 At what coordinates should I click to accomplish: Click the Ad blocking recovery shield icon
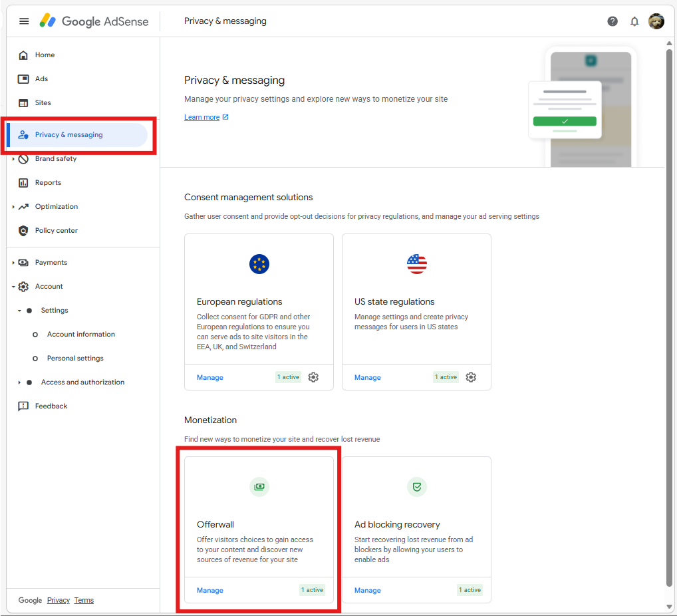point(416,487)
